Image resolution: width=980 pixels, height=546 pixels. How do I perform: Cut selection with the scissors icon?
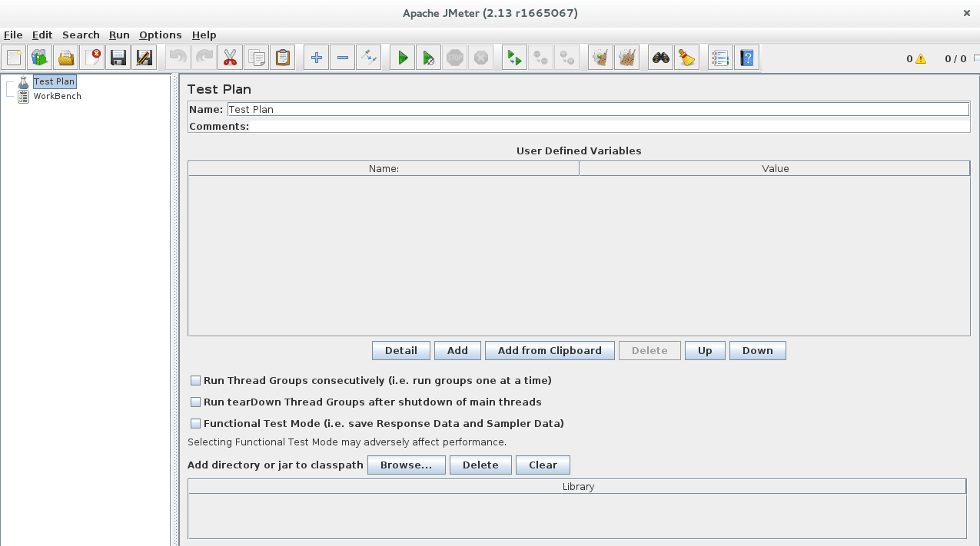tap(231, 58)
